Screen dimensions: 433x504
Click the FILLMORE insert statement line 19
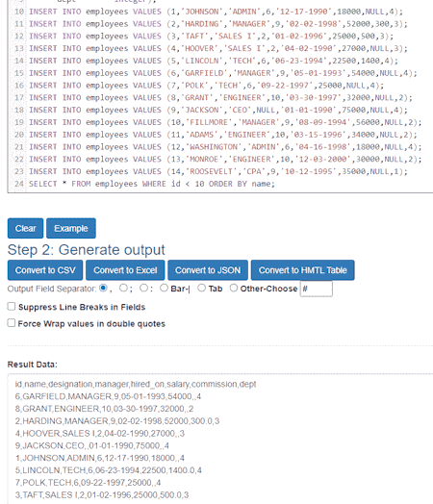pyautogui.click(x=225, y=122)
